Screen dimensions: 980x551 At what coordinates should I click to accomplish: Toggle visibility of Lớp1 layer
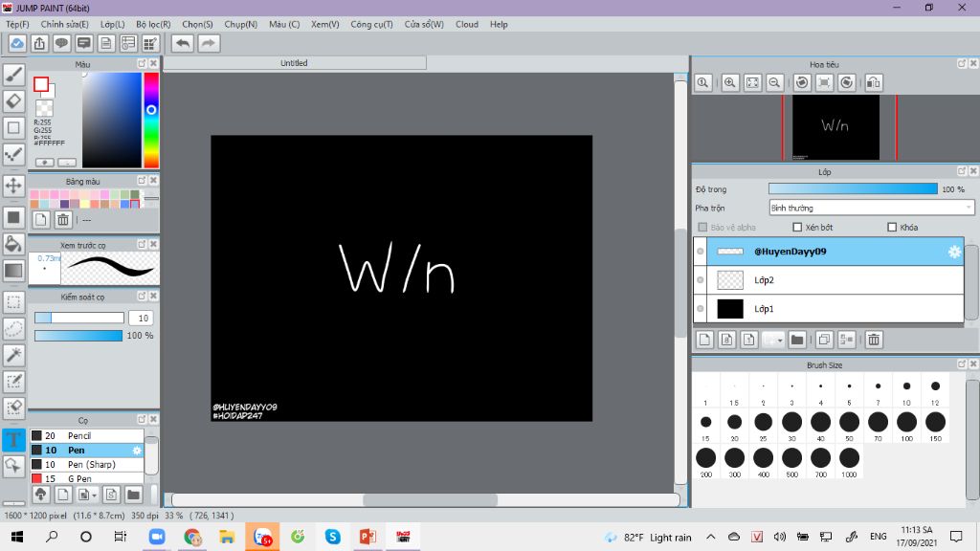[x=700, y=309]
